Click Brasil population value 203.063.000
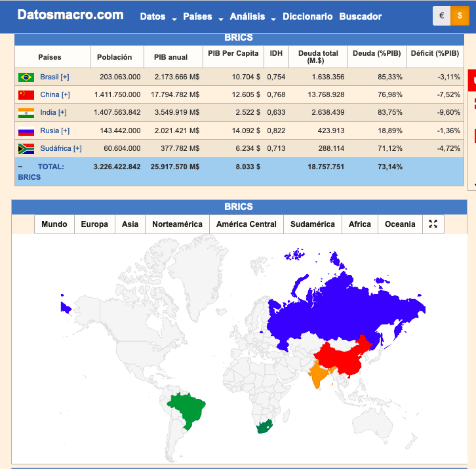 point(120,77)
